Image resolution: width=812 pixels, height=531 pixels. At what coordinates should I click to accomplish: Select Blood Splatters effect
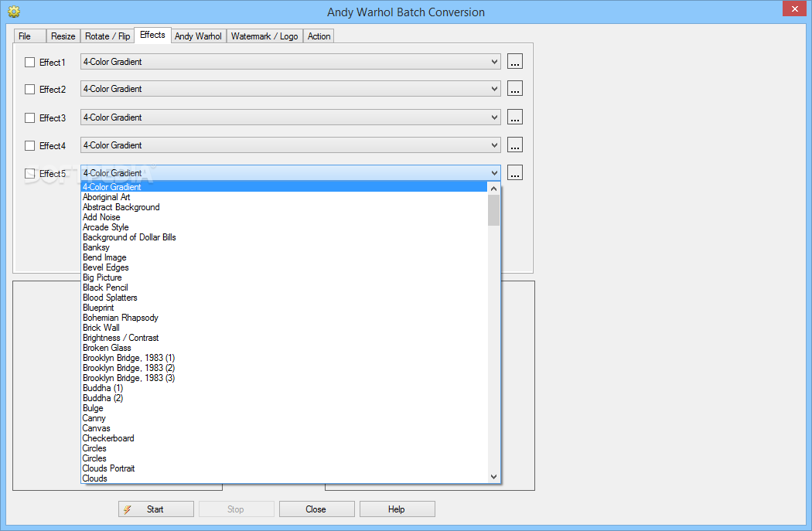point(284,298)
